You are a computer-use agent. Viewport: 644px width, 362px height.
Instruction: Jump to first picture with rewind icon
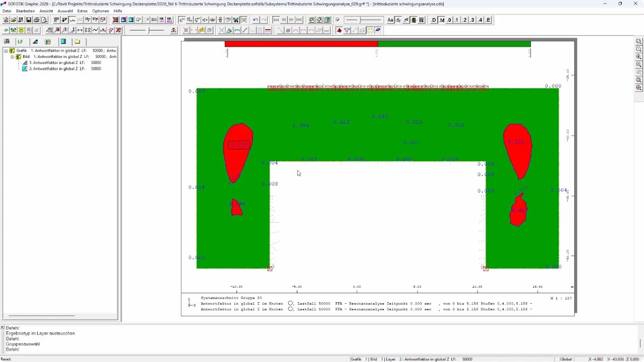tap(276, 20)
